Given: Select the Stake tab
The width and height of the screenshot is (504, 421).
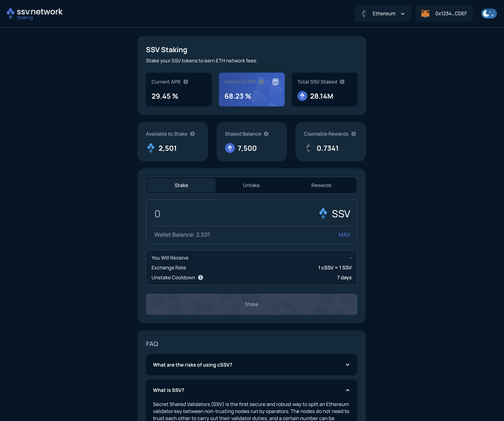Looking at the screenshot, I should coord(181,185).
